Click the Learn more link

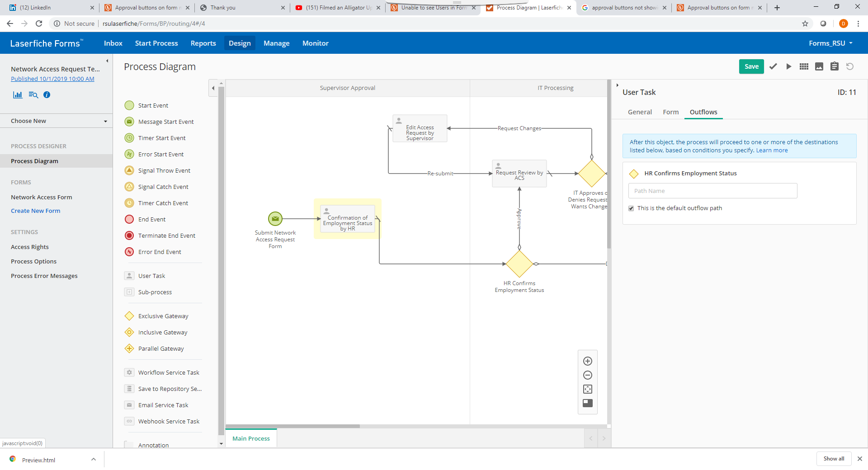(x=772, y=150)
